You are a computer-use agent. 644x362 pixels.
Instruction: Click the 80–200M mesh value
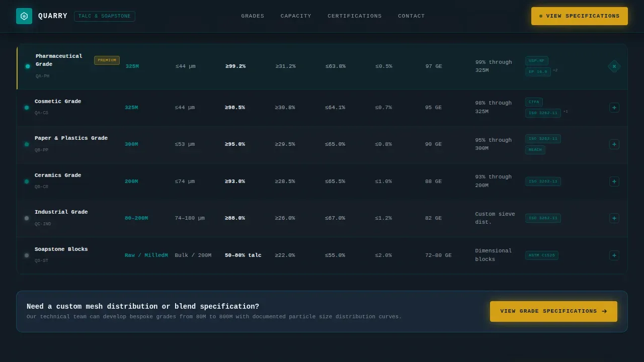pyautogui.click(x=136, y=218)
